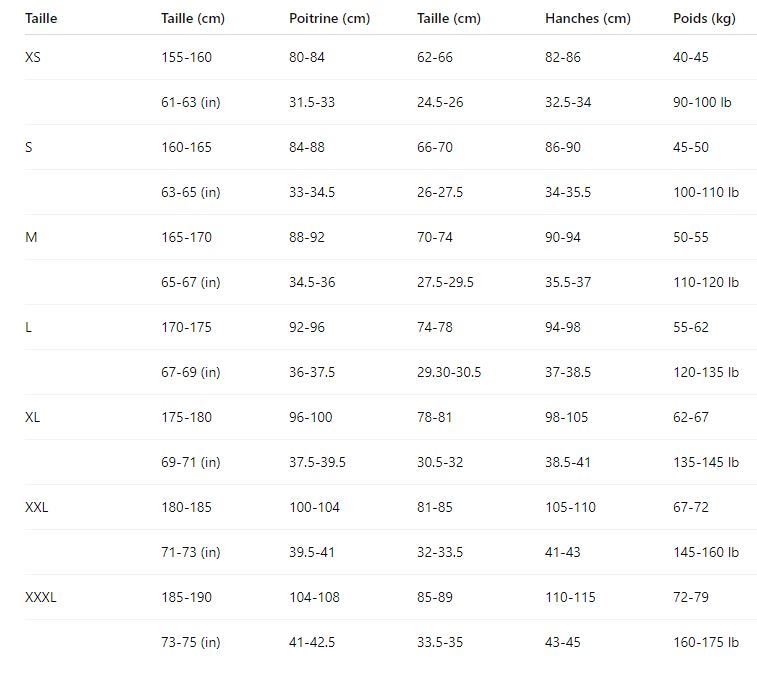
Task: Select the 90-100 lb weight cell
Action: [703, 102]
